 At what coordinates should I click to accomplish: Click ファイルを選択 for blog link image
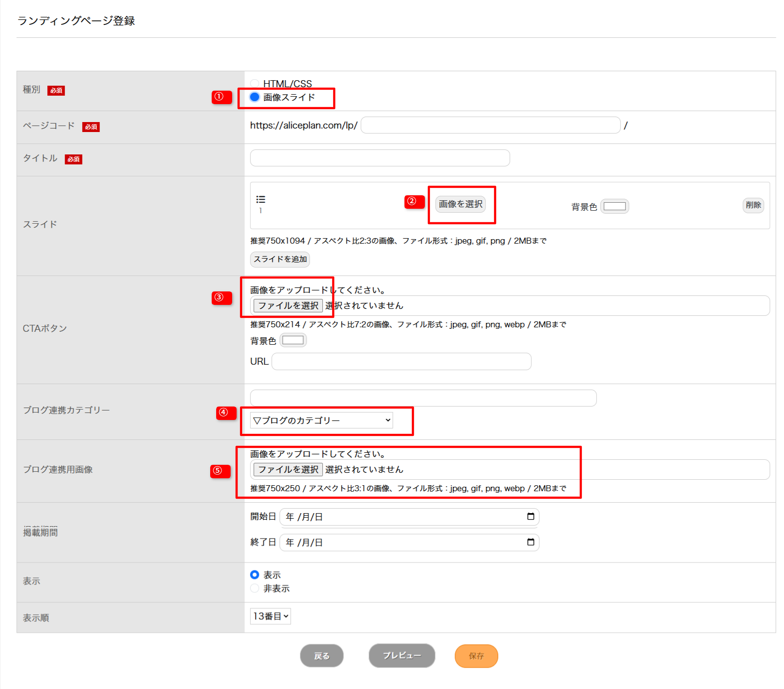288,469
